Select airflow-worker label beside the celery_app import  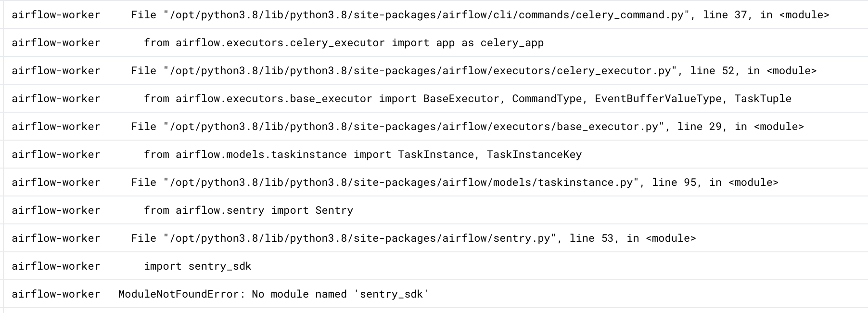point(56,43)
